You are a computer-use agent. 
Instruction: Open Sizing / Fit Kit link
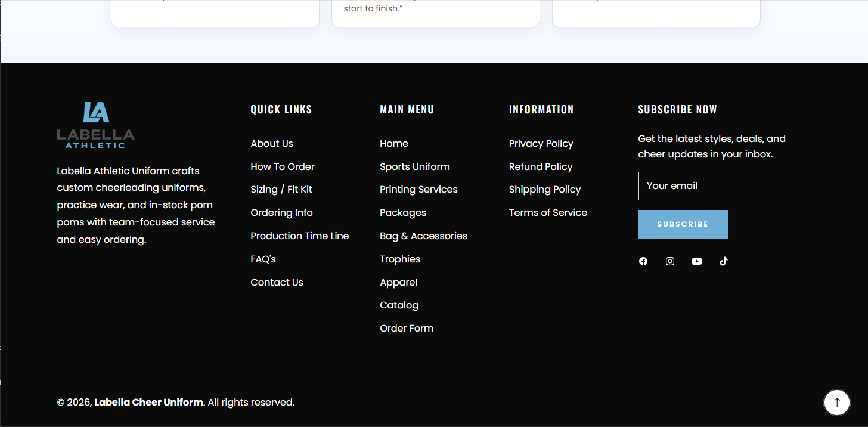(281, 190)
